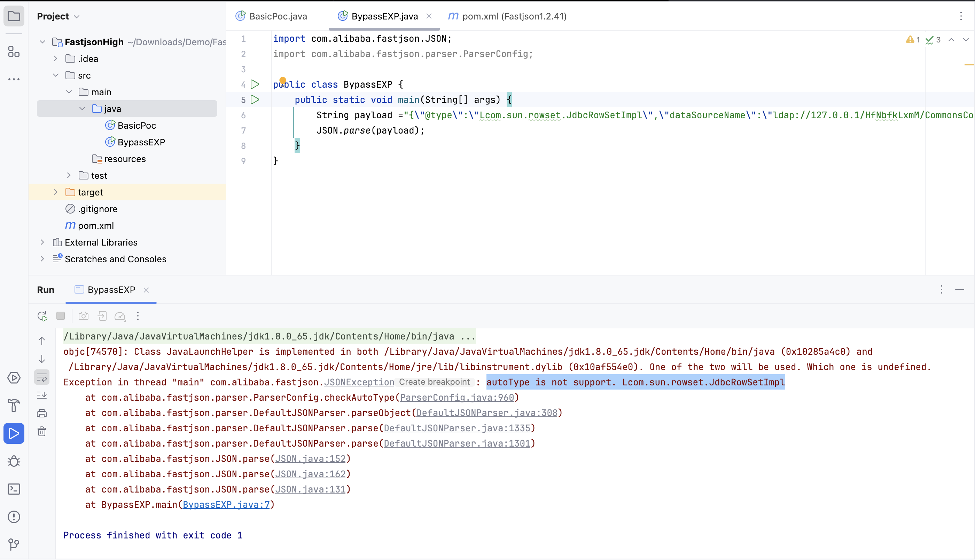
Task: Click the Build hammer icon in sidebar
Action: 14,405
